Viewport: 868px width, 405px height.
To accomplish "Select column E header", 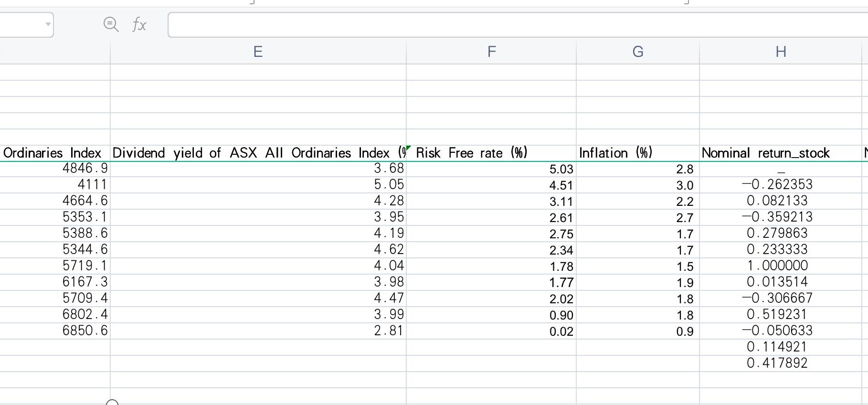I will click(x=258, y=52).
